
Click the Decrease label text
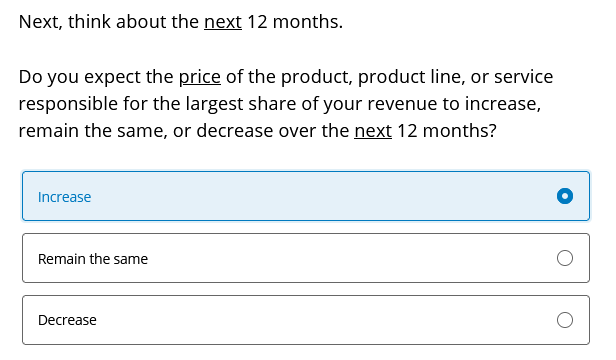pos(67,320)
